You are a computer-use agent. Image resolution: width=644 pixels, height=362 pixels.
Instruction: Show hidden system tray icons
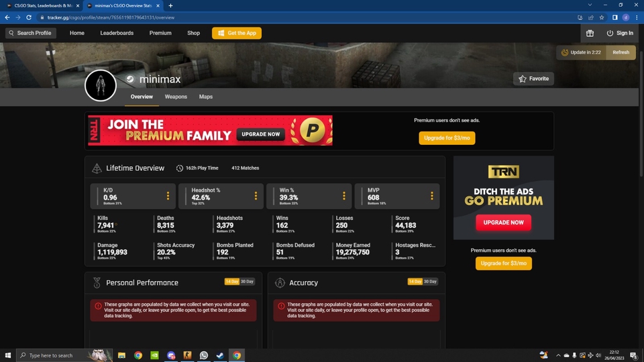[x=558, y=355]
